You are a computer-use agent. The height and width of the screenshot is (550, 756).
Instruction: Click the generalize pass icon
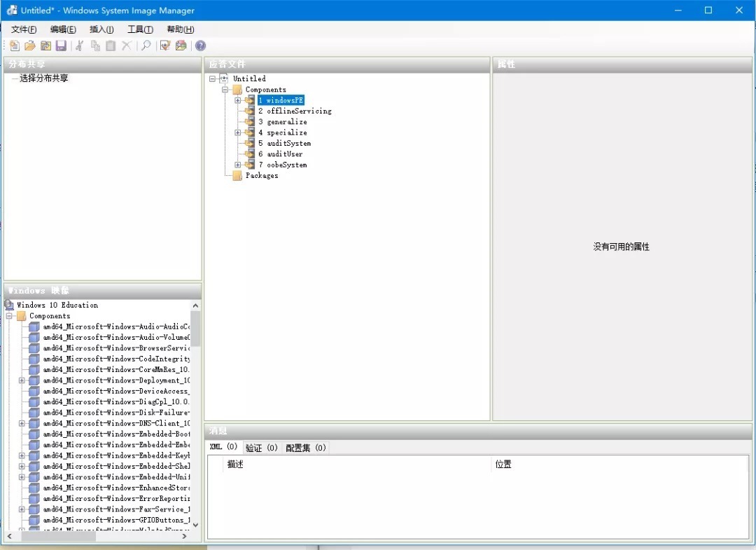(x=250, y=122)
